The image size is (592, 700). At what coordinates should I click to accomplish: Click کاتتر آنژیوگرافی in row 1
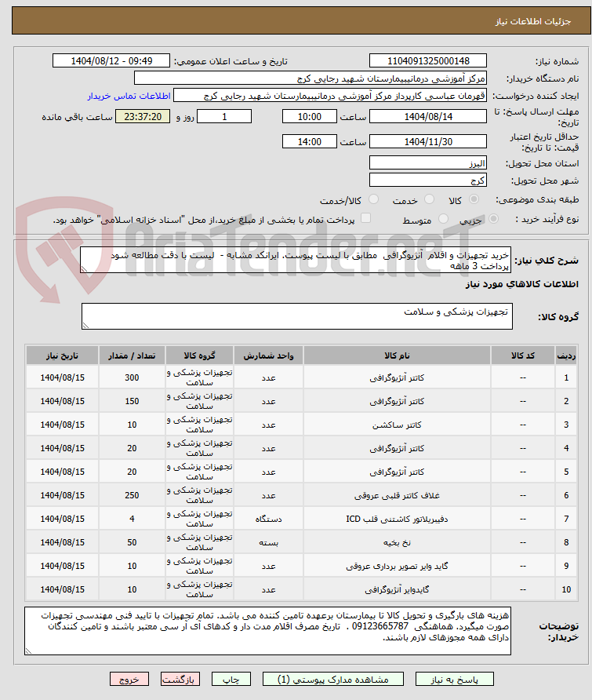(397, 377)
